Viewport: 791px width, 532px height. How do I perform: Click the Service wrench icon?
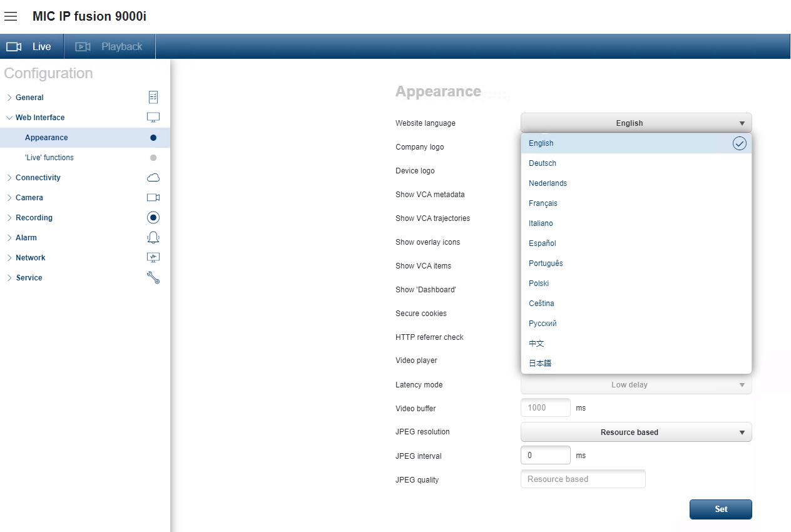(153, 278)
